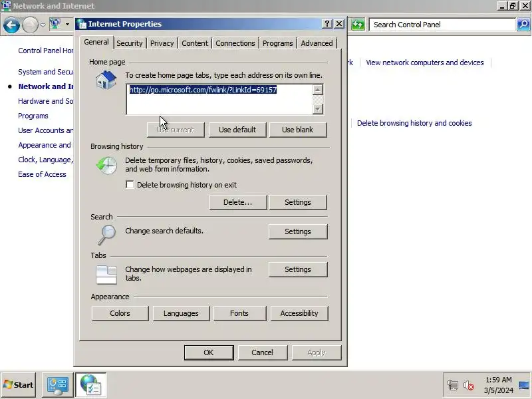Click the Accessibility button
The height and width of the screenshot is (399, 532).
coord(299,313)
